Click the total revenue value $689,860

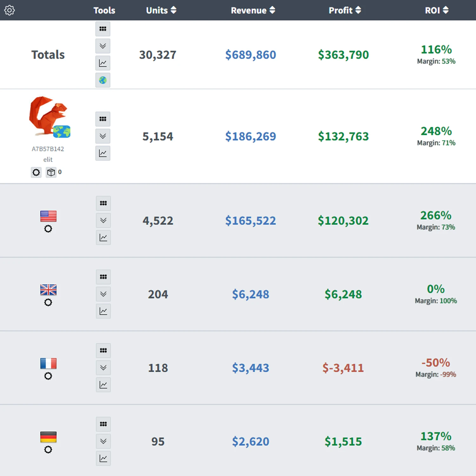[251, 55]
